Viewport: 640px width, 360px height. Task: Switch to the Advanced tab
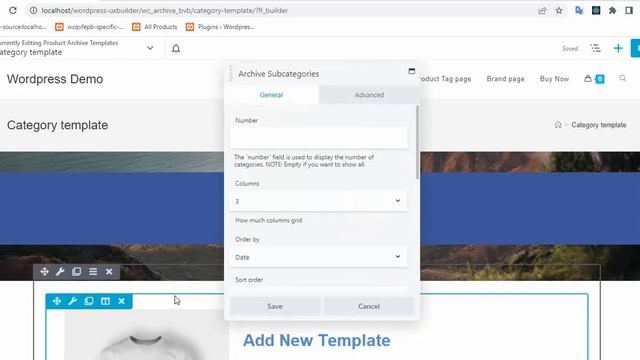(369, 95)
